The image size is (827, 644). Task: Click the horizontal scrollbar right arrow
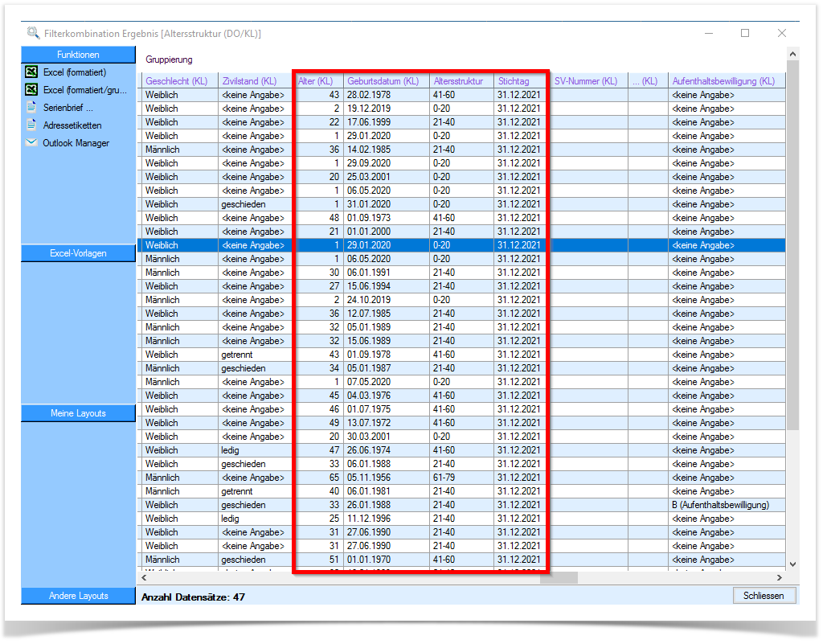pyautogui.click(x=780, y=577)
